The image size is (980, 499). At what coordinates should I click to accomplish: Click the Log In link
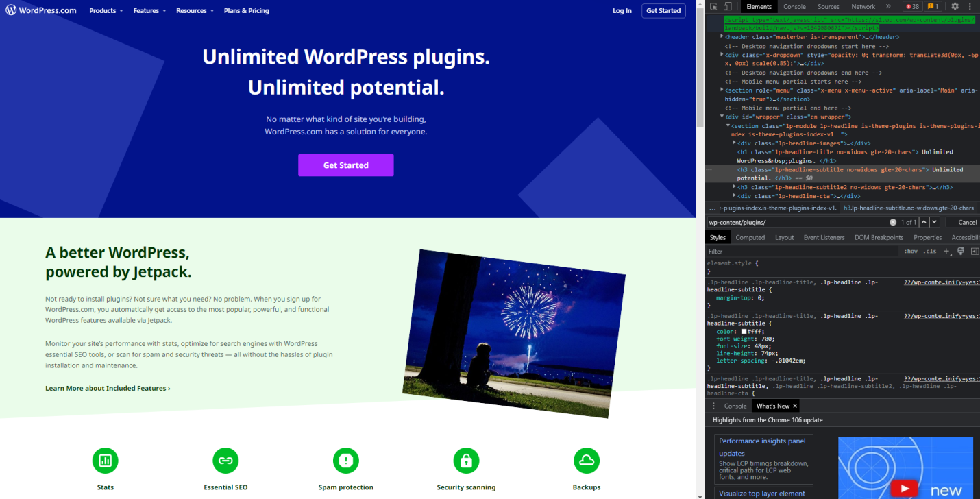click(x=622, y=10)
